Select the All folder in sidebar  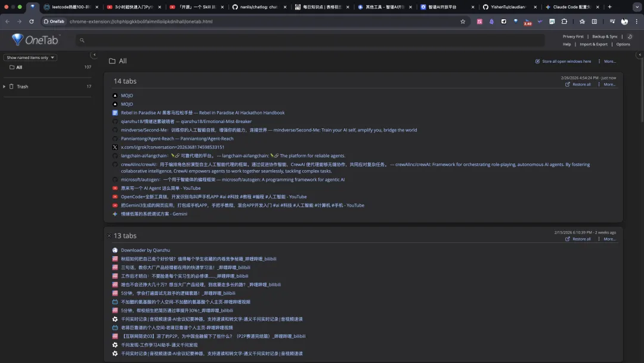coord(19,67)
